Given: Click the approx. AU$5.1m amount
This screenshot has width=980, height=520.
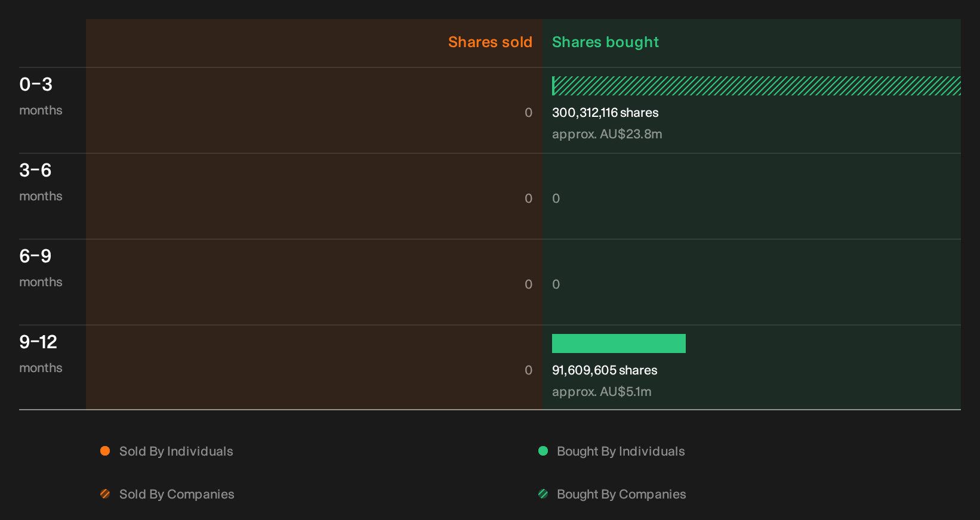Looking at the screenshot, I should click(602, 392).
